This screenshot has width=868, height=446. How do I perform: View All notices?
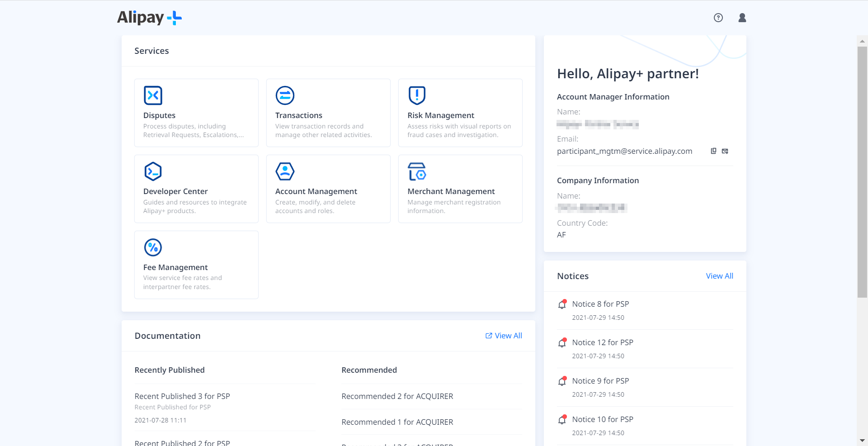pyautogui.click(x=719, y=276)
